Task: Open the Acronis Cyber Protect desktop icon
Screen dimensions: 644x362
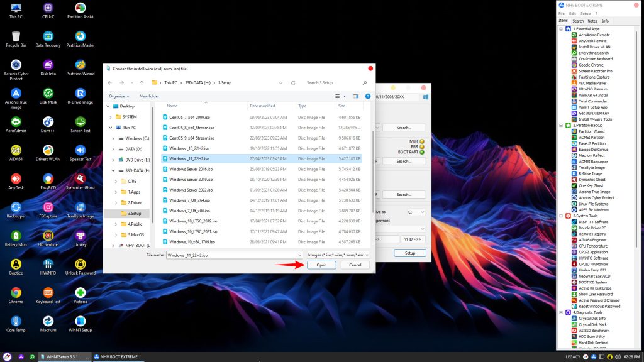Action: (16, 70)
